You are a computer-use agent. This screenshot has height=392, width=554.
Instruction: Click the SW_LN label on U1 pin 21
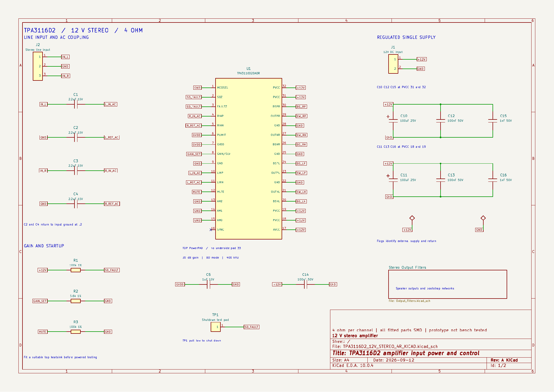[x=301, y=192]
